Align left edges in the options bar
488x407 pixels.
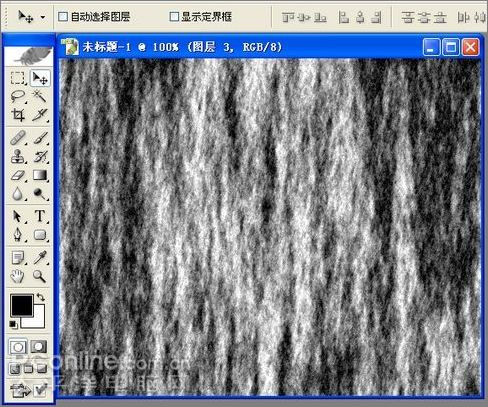click(x=343, y=17)
